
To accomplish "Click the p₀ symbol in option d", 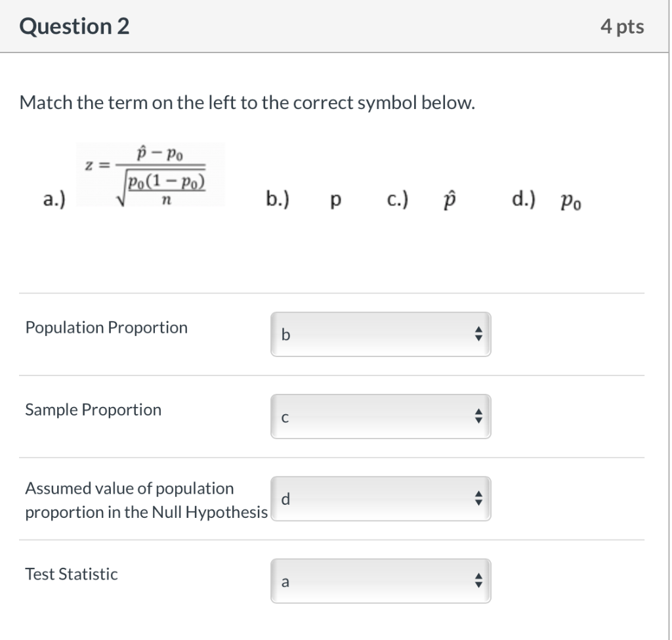I will coord(571,202).
